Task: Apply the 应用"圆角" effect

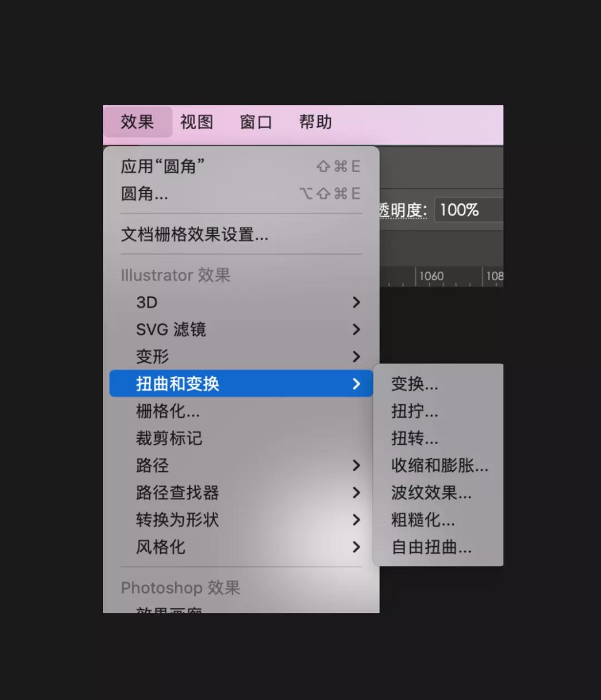Action: tap(241, 166)
